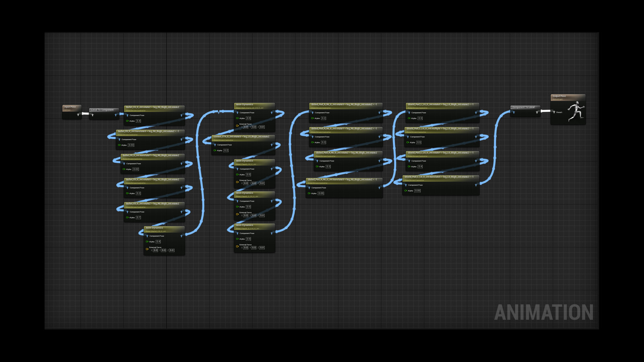This screenshot has width=644, height=362.
Task: Select the Output Pose node header
Action: click(x=559, y=96)
